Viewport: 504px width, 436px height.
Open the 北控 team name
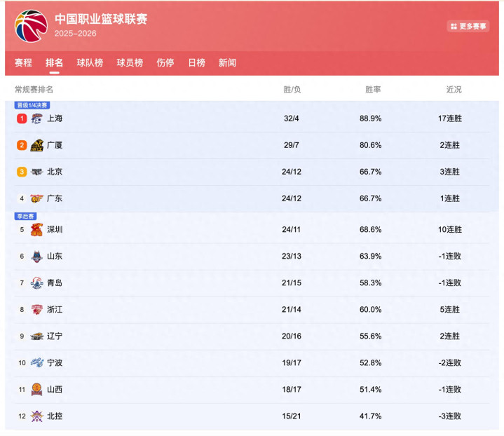(x=55, y=416)
